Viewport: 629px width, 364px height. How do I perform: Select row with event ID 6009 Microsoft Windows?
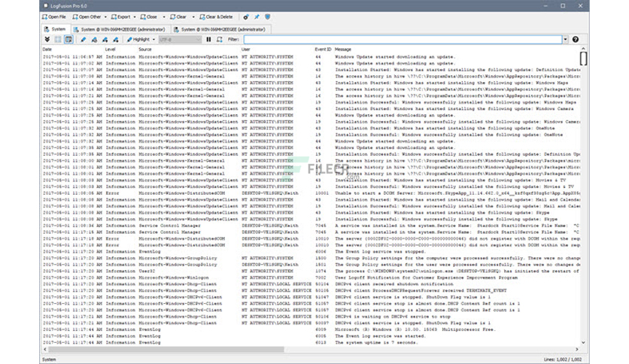click(x=311, y=329)
